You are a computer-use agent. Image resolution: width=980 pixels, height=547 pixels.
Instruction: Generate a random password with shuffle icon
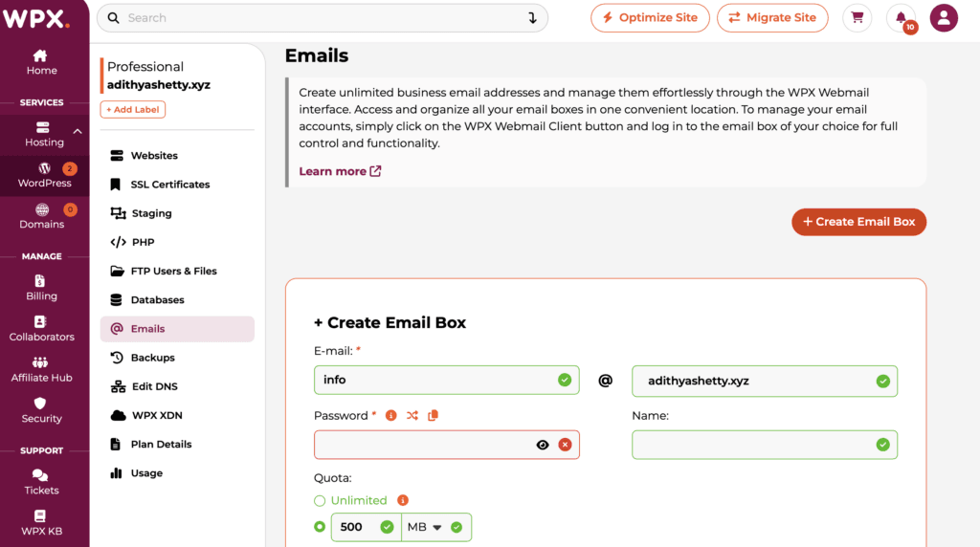pyautogui.click(x=412, y=415)
